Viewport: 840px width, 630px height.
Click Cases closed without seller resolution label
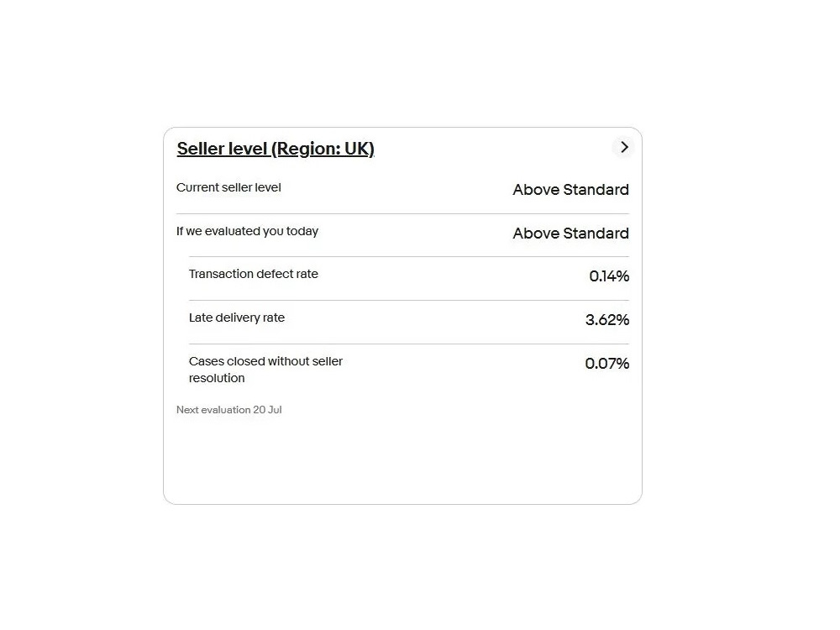pos(265,370)
